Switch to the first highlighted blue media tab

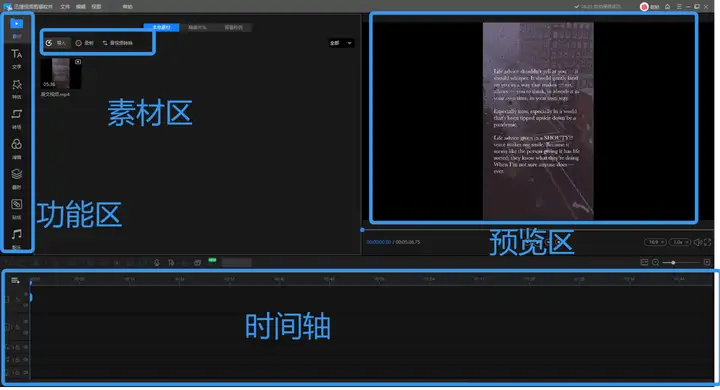[x=161, y=28]
